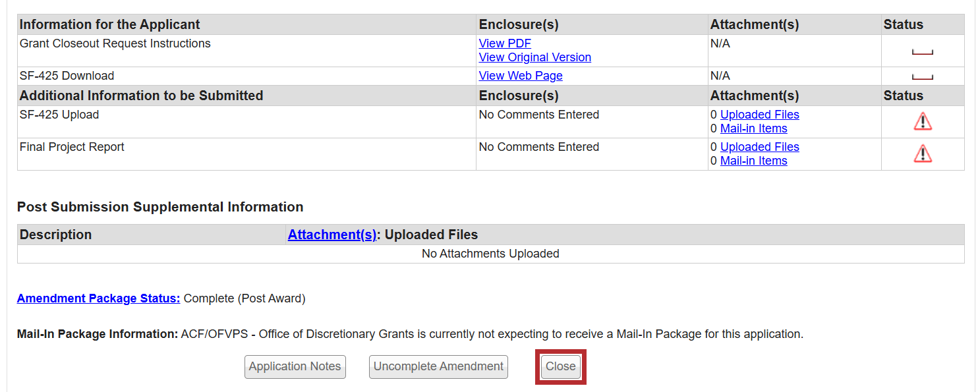
Task: Click the Grant Closeout Request Instructions status indicator
Action: [x=922, y=52]
